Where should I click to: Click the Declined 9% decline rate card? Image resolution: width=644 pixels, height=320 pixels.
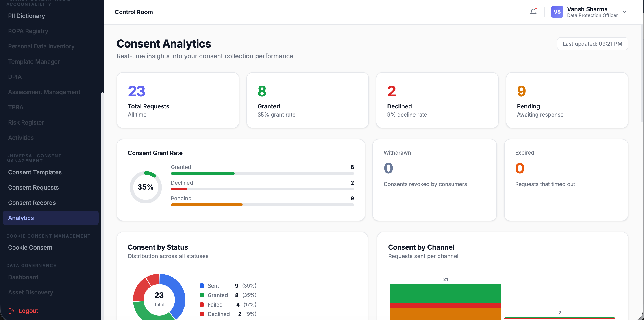tap(437, 100)
